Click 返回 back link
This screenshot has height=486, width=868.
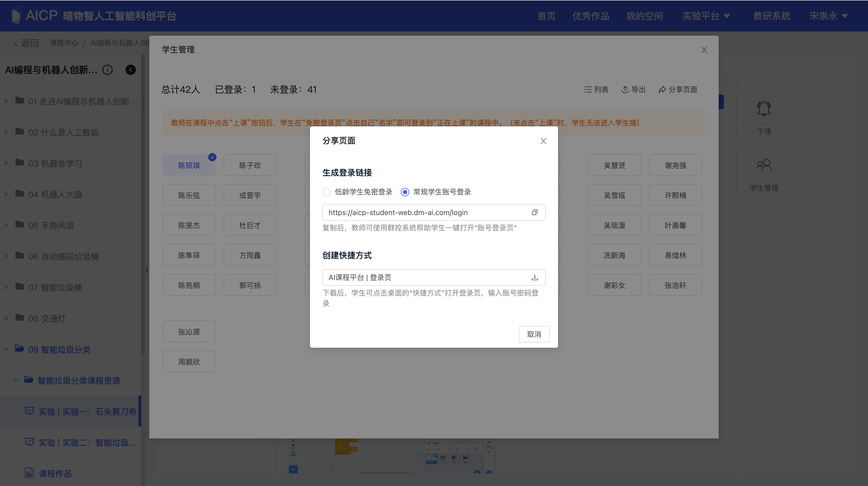tap(26, 43)
